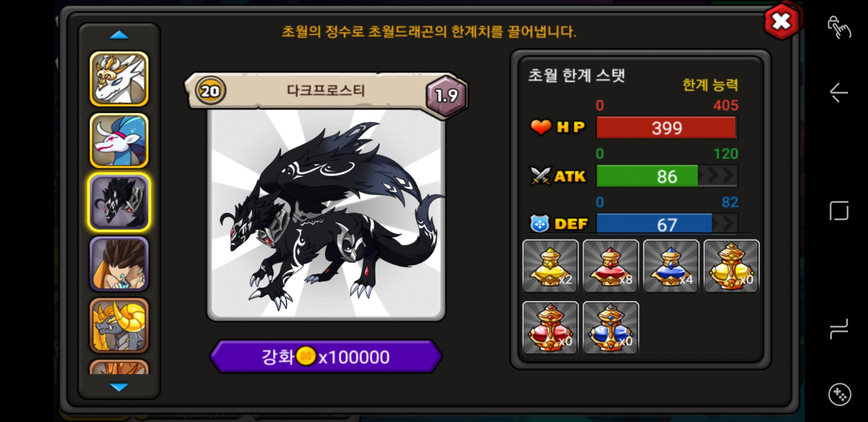
Task: Close the transcendence panel with red X
Action: coord(782,21)
